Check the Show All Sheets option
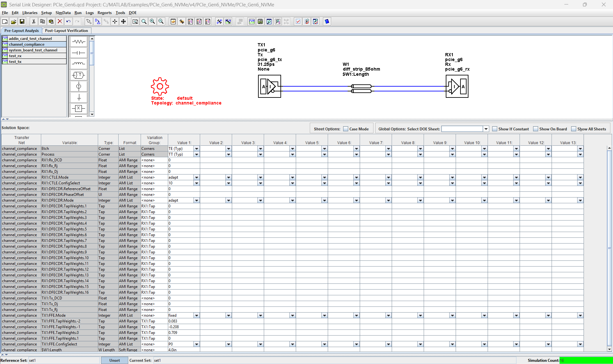613x364 pixels. pos(574,129)
